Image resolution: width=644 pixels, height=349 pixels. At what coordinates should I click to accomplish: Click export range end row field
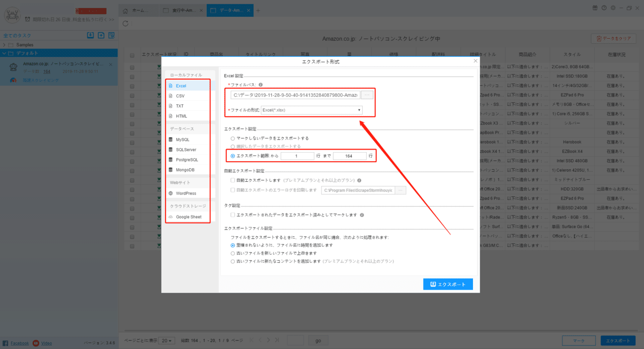coord(350,156)
